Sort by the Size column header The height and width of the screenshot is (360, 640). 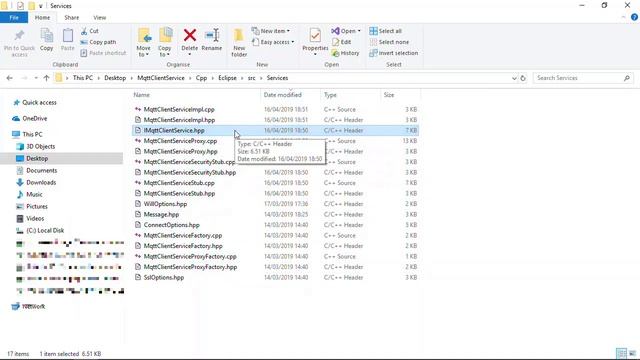(400, 95)
